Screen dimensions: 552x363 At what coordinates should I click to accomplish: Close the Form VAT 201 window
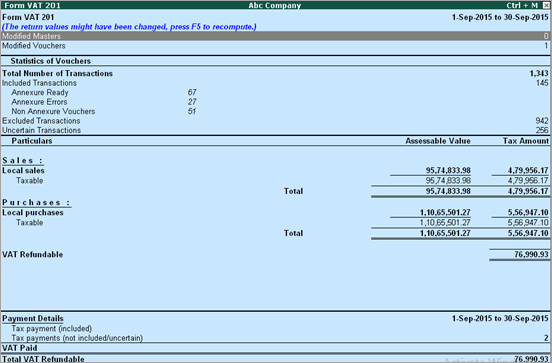tap(546, 5)
